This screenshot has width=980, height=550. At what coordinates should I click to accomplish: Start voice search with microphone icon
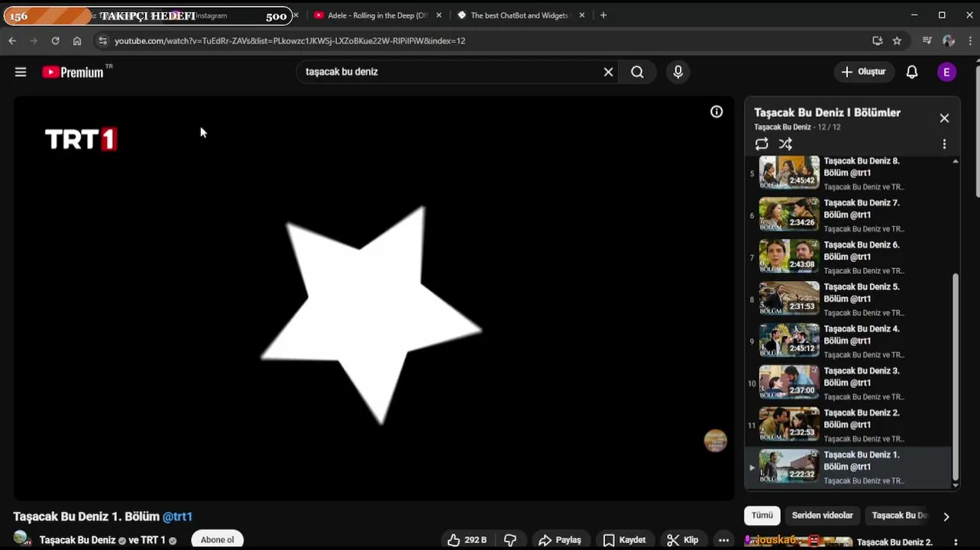[x=678, y=72]
